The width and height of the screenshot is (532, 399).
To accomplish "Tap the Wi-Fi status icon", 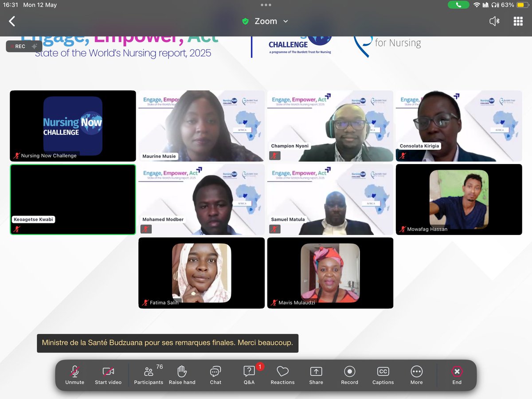I will coord(477,5).
